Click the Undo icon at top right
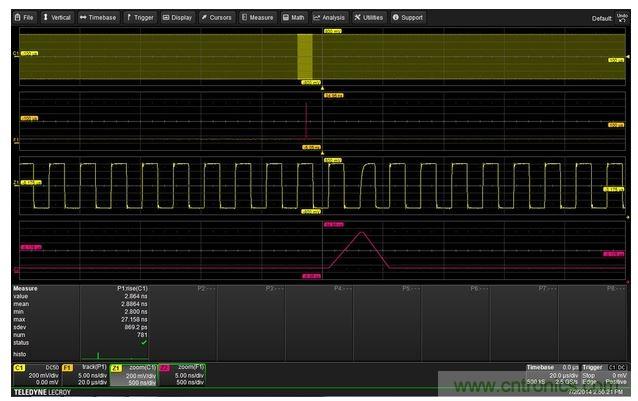This screenshot has width=638, height=401. (623, 17)
